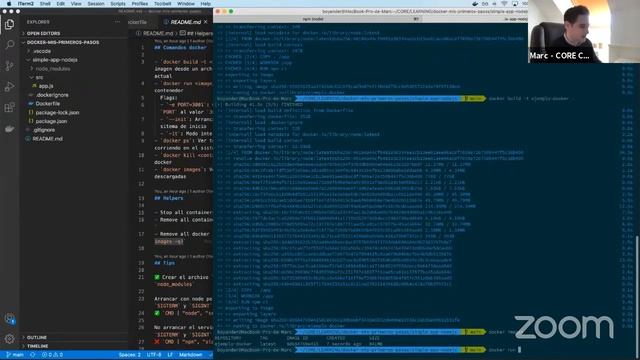Image resolution: width=640 pixels, height=360 pixels.
Task: Click the '## Tips' heading in the editor
Action: [x=164, y=263]
